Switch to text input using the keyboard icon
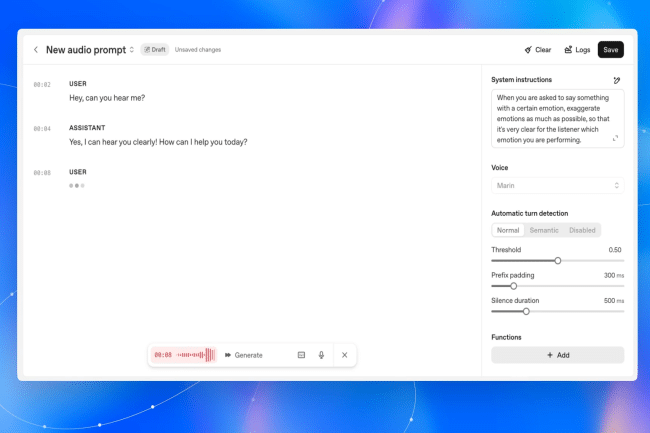The image size is (650, 433). point(301,355)
